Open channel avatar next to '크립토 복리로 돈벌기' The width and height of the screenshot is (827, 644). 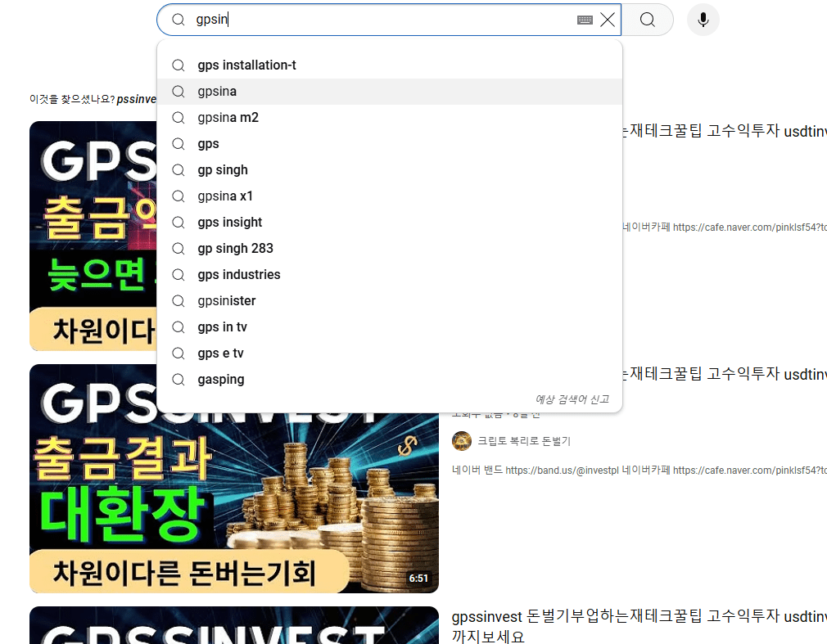tap(462, 441)
